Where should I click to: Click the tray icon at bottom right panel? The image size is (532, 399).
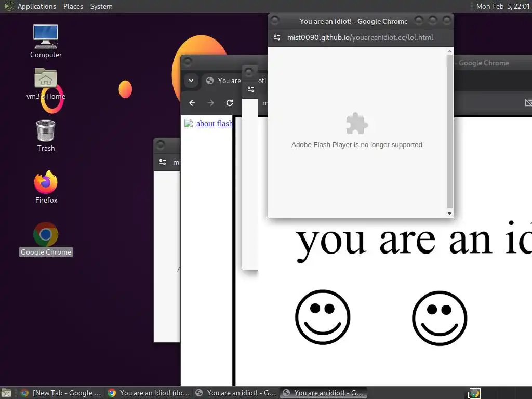point(474,393)
